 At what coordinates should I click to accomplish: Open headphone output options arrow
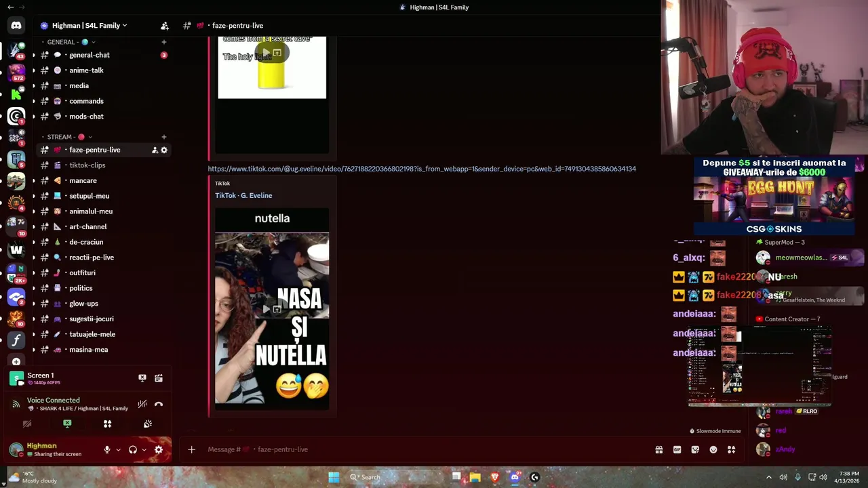click(144, 449)
